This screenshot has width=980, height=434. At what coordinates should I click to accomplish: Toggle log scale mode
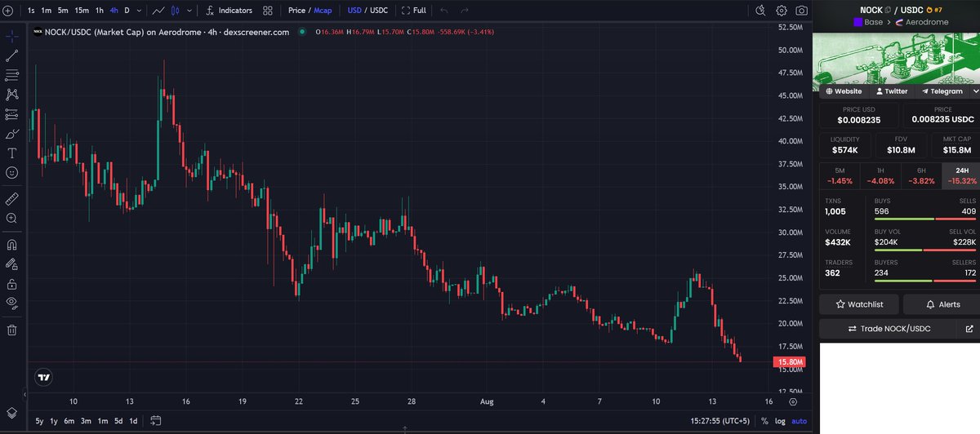coord(781,421)
